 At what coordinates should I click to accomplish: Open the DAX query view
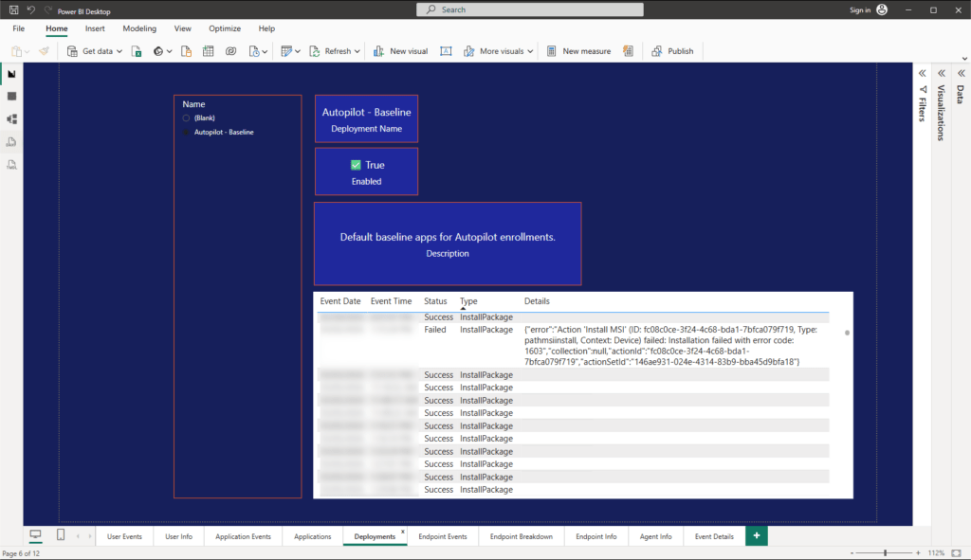[11, 140]
